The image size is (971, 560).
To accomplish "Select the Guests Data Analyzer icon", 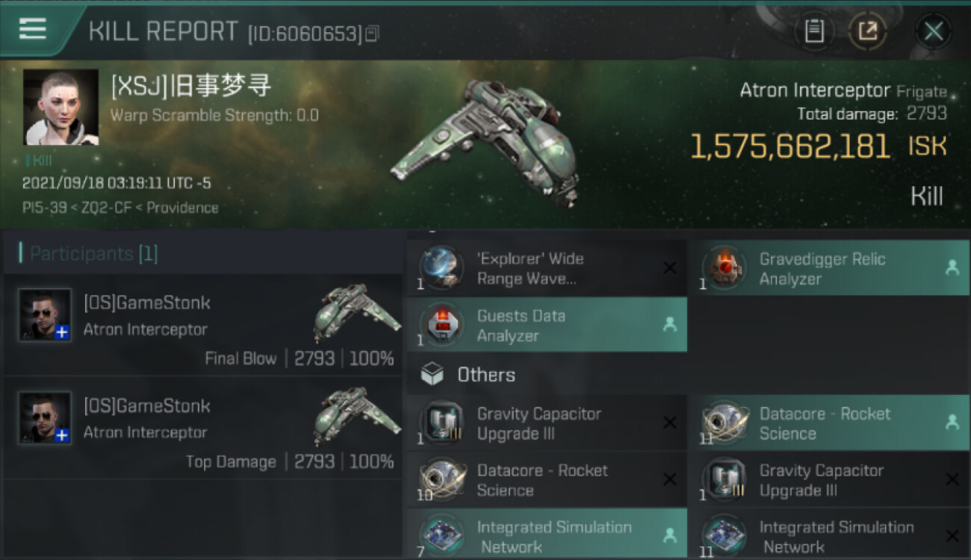I will (x=441, y=325).
